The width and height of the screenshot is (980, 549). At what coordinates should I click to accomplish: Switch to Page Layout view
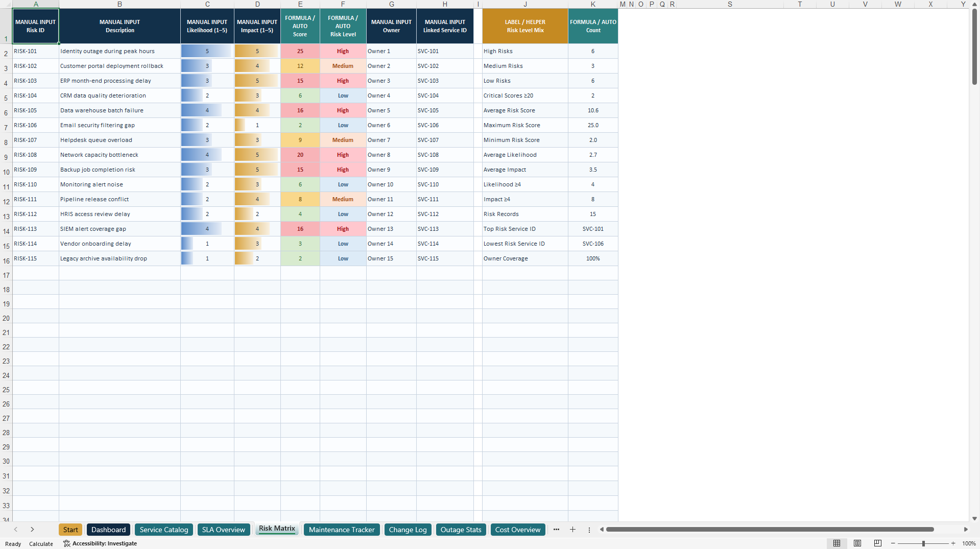[857, 543]
